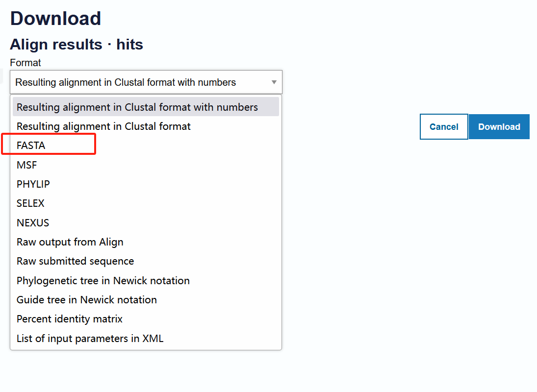This screenshot has width=537, height=392.
Task: Click the Align results hits heading
Action: pyautogui.click(x=77, y=45)
